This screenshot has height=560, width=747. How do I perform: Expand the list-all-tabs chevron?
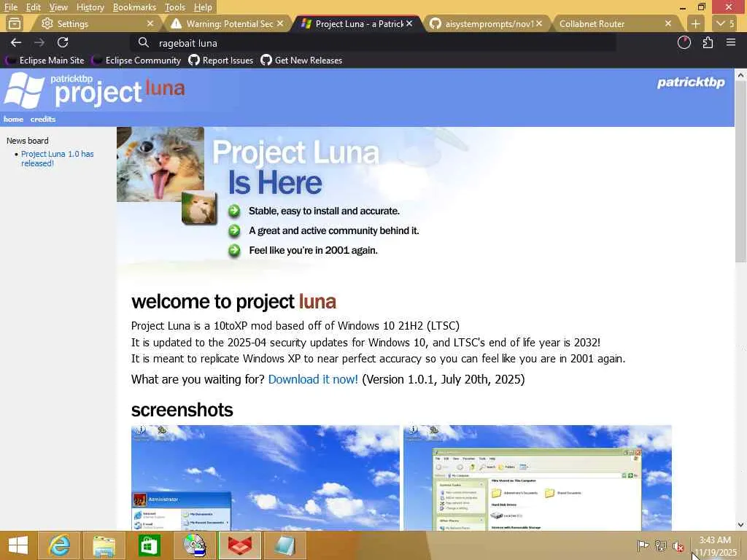tap(726, 24)
